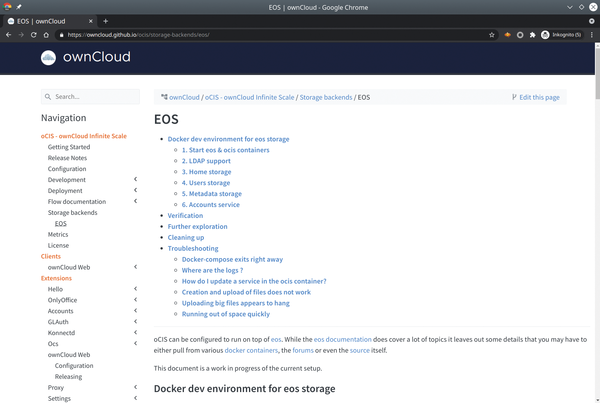600x403 pixels.
Task: Open the Chrome three-dot menu
Action: (x=592, y=35)
